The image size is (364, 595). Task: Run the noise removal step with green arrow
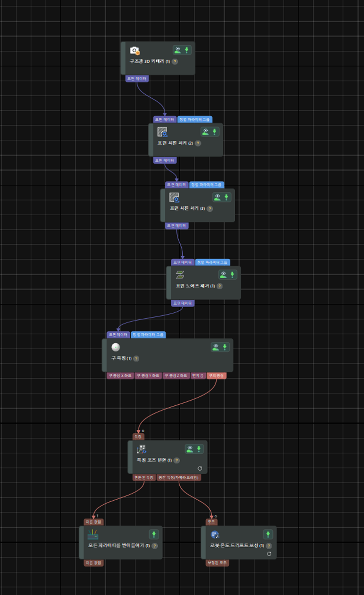[232, 275]
